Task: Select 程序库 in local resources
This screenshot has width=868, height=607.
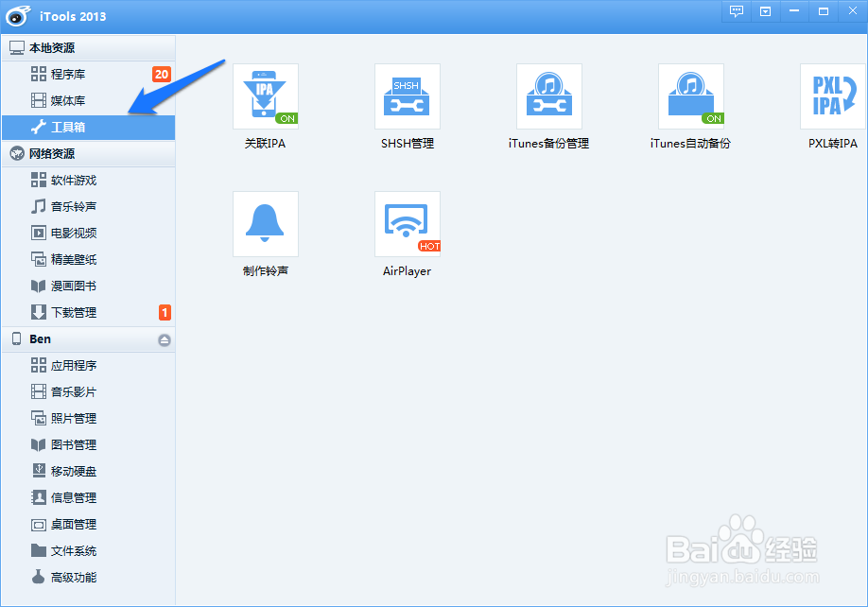Action: point(89,74)
